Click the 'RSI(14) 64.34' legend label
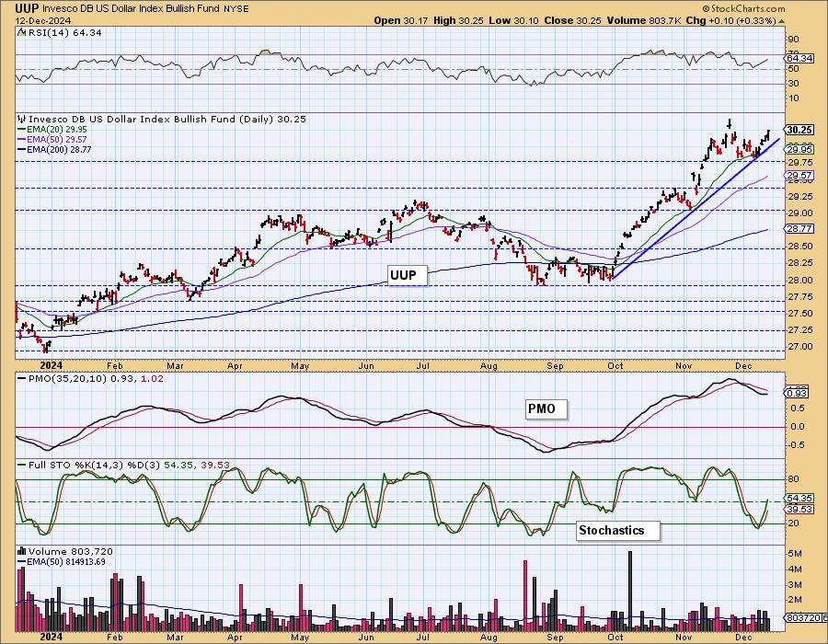The width and height of the screenshot is (828, 644). click(64, 32)
